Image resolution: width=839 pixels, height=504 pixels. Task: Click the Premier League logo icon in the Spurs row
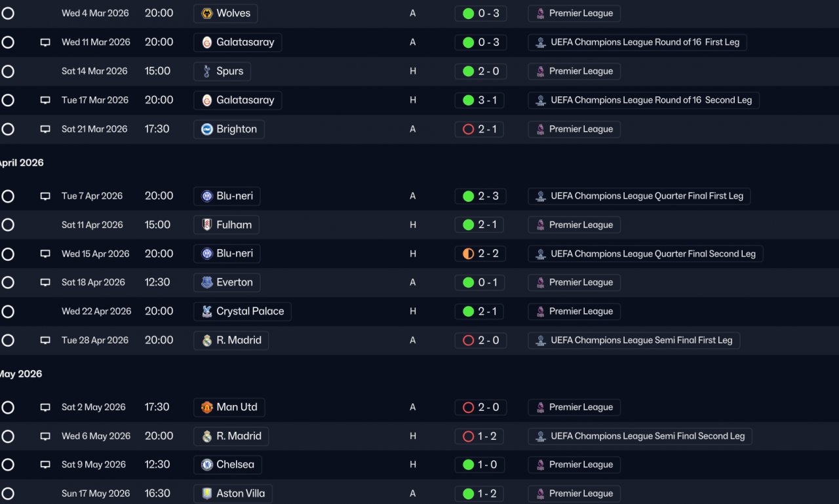[x=541, y=71]
